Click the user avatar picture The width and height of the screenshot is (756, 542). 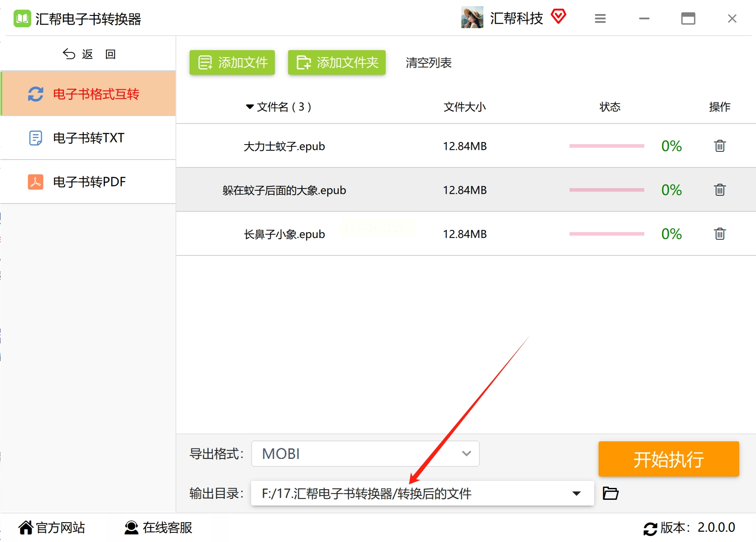click(x=472, y=18)
